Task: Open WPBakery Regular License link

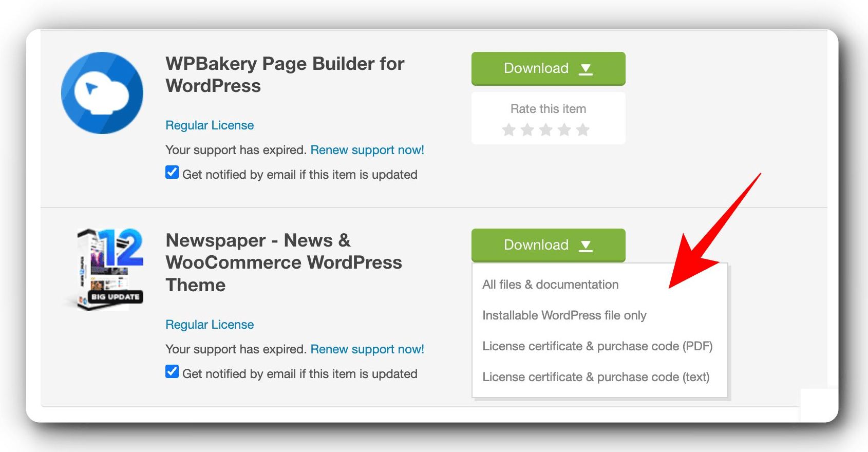Action: [x=210, y=125]
